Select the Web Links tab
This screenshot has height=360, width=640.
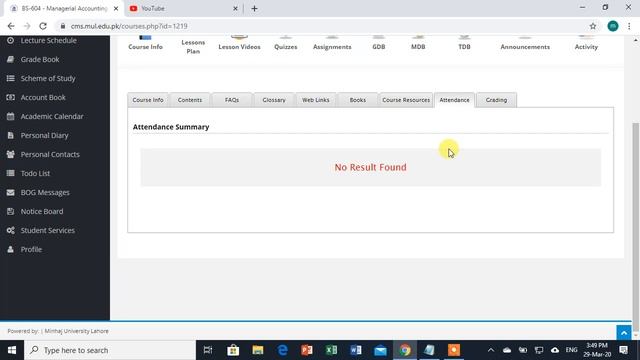pos(316,100)
